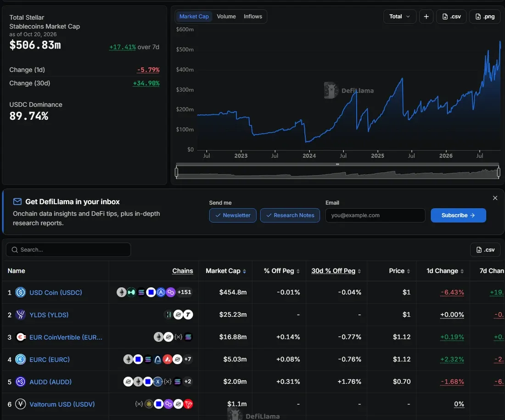
Task: Click the Avalanche chain icon in EURC row
Action: pos(168,359)
